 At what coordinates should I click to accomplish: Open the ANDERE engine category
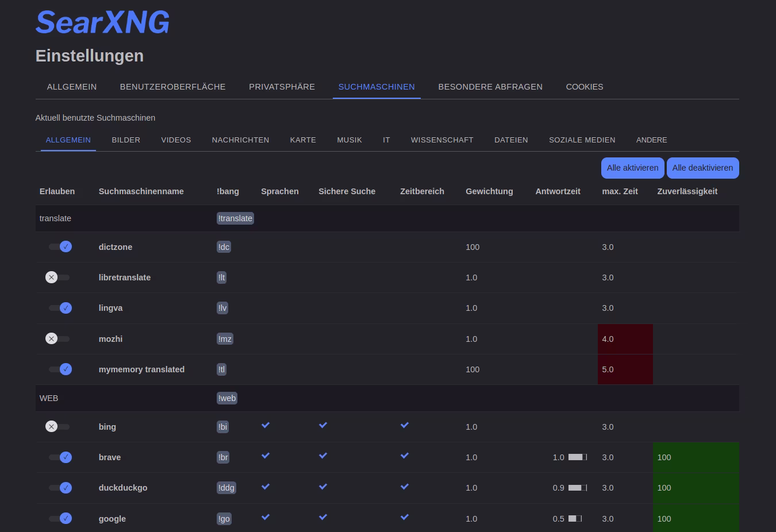coord(652,140)
